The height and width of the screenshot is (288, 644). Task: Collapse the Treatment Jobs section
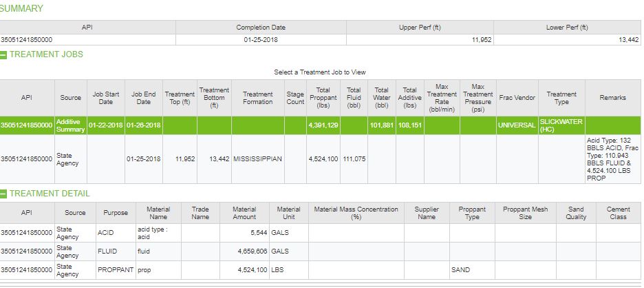pyautogui.click(x=3, y=54)
